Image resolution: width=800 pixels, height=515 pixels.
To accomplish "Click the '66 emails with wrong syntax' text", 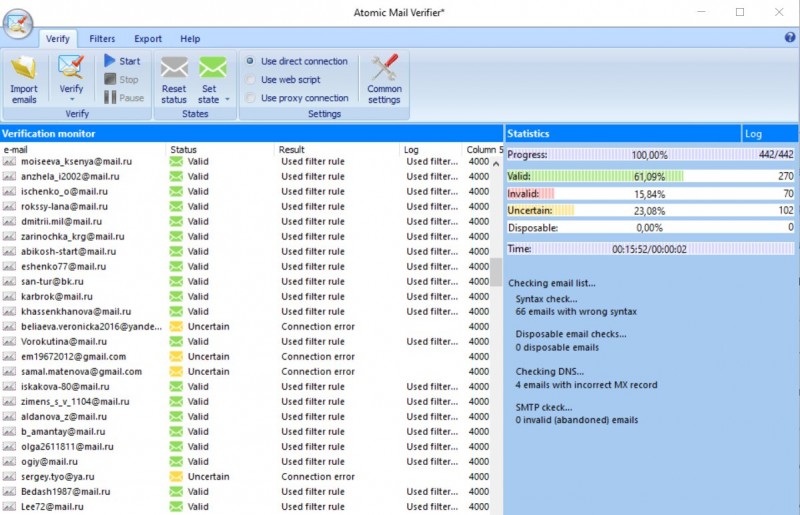I will pos(576,311).
